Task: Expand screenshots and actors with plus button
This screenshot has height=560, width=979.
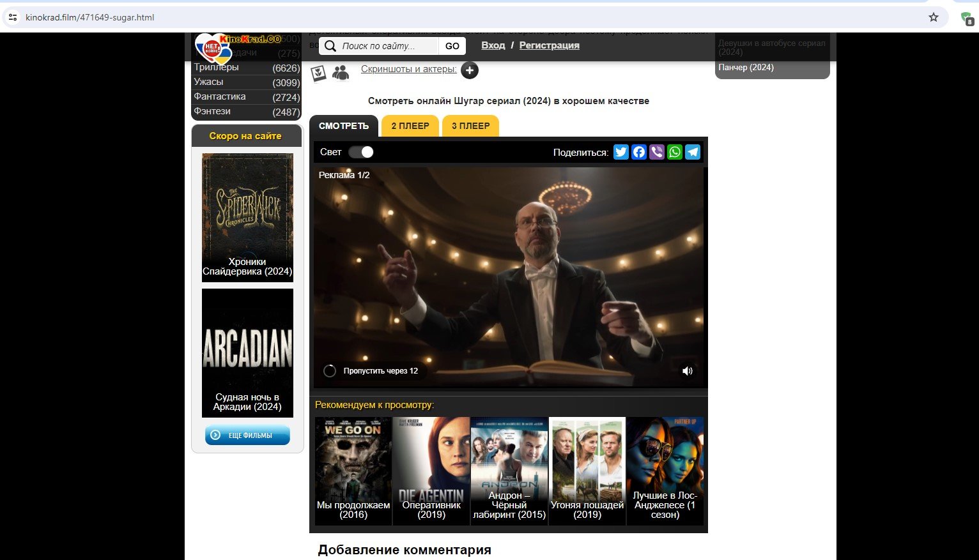Action: click(x=470, y=70)
